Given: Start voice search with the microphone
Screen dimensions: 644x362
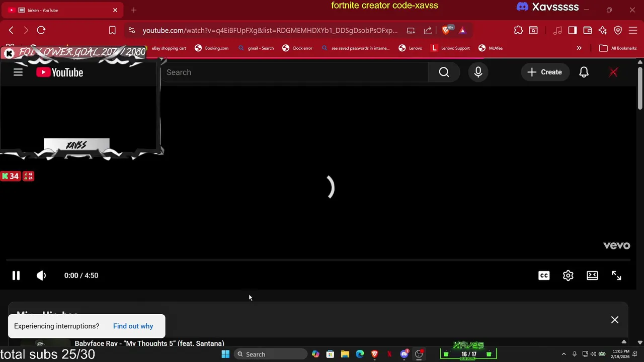Looking at the screenshot, I should click(x=478, y=72).
